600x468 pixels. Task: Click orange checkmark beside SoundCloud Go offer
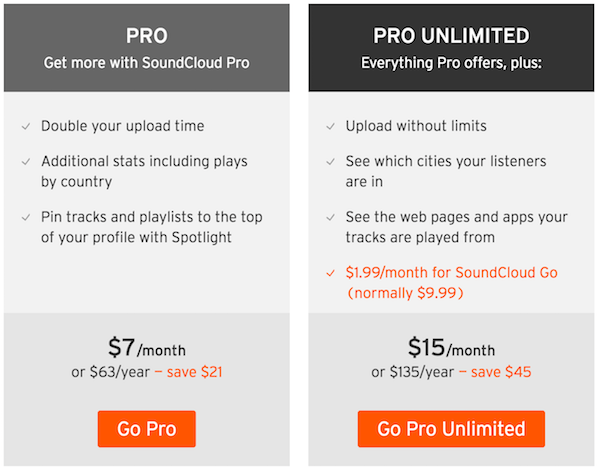331,273
